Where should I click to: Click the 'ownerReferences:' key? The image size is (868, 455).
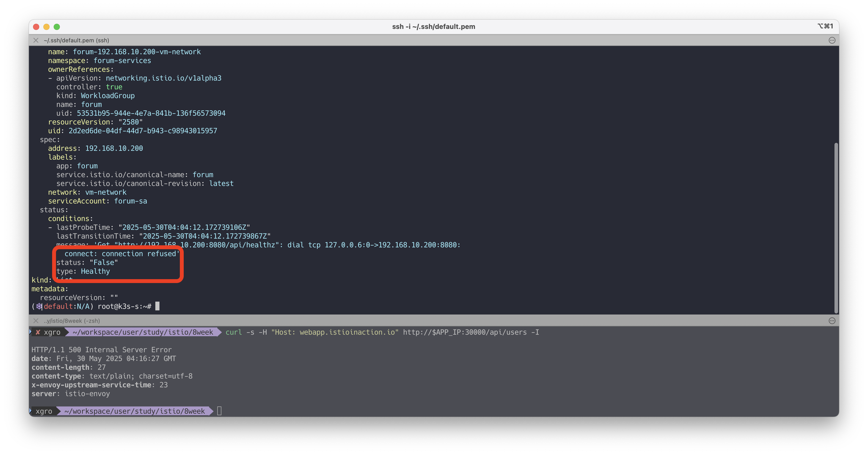coord(81,69)
